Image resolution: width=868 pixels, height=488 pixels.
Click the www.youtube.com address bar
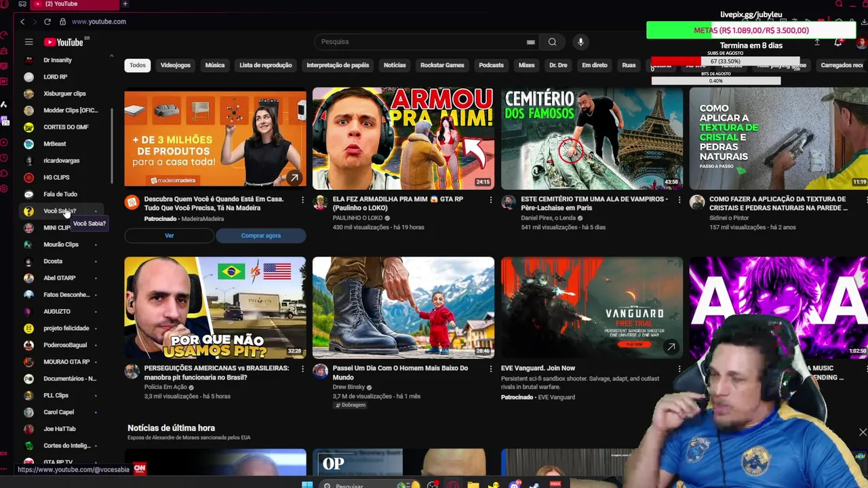[x=98, y=22]
